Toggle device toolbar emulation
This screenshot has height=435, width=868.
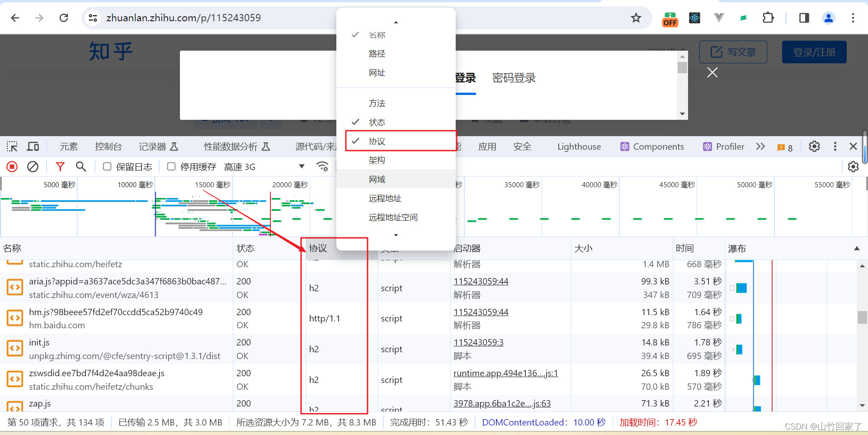pos(33,147)
